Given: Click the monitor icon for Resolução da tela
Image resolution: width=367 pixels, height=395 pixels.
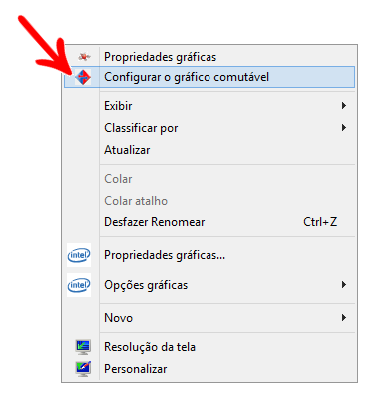Looking at the screenshot, I should (83, 347).
